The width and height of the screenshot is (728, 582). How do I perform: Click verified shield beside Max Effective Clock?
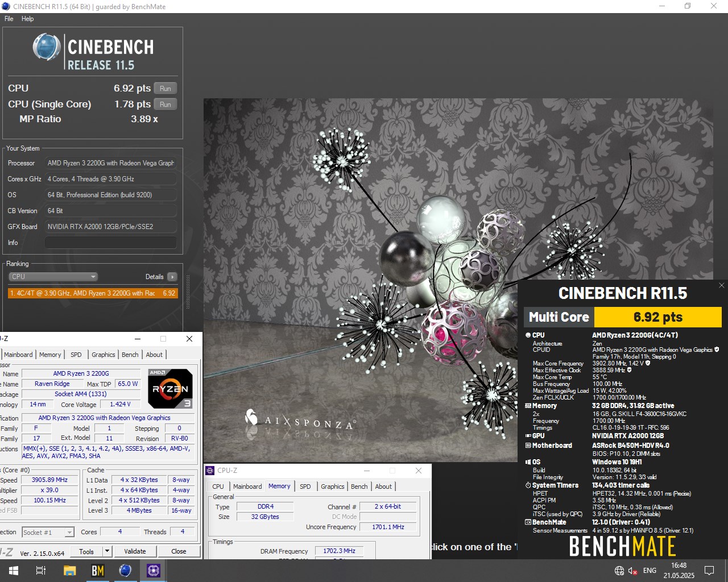[630, 370]
